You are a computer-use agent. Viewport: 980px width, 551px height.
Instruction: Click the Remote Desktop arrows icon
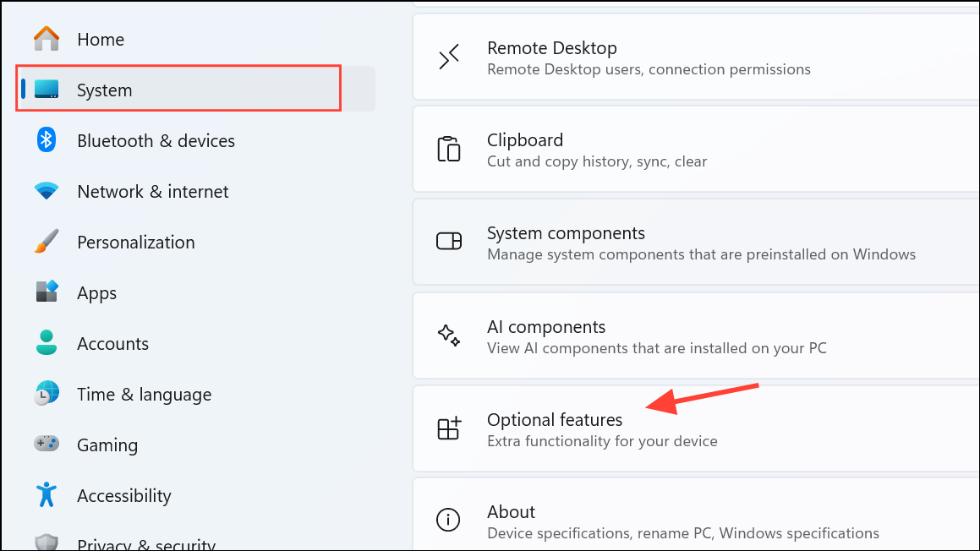449,57
